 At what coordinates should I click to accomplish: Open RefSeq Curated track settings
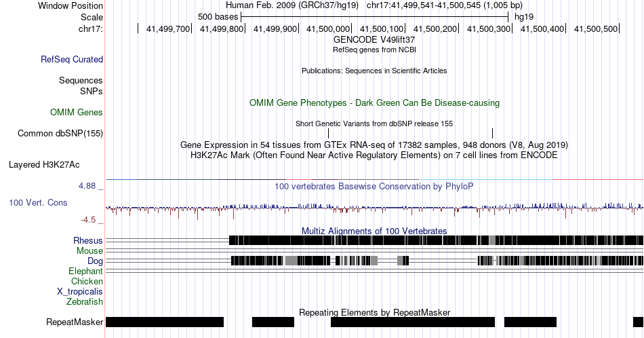pyautogui.click(x=72, y=59)
